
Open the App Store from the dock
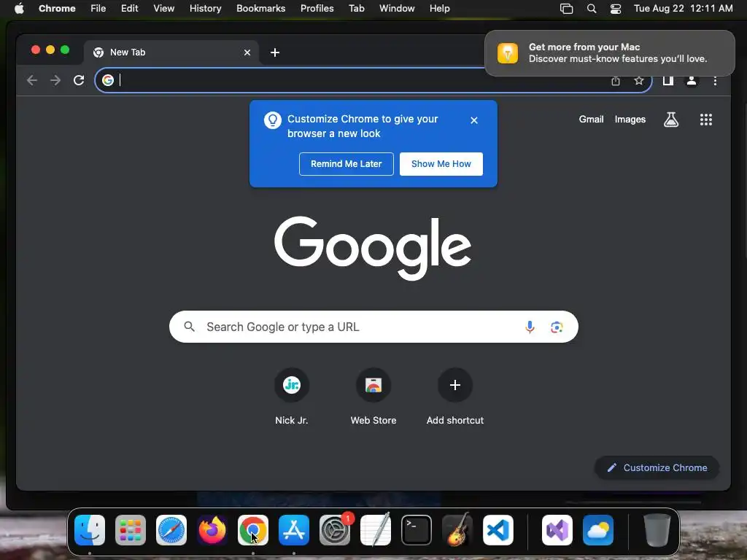[294, 530]
